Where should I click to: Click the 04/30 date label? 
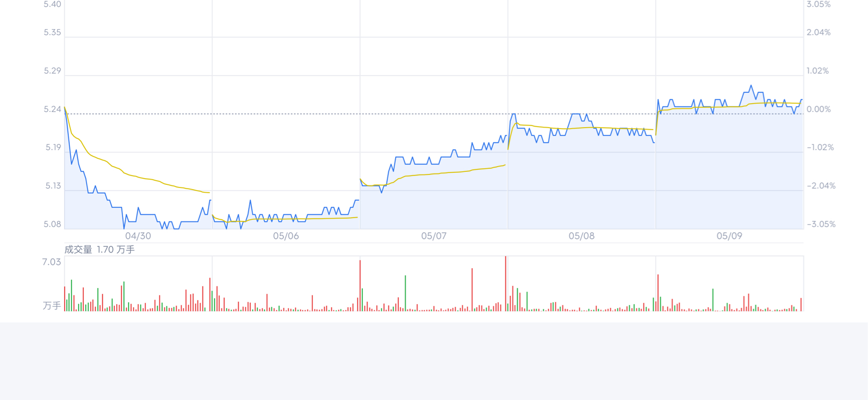138,236
